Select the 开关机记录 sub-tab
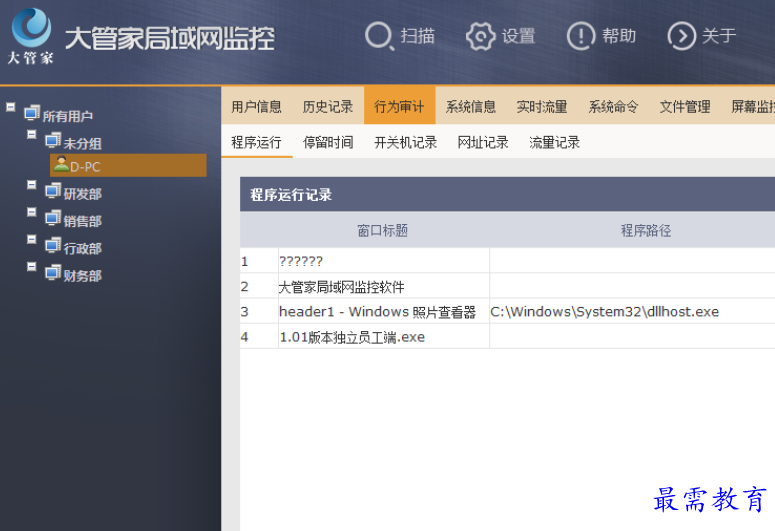The image size is (775, 531). (406, 142)
